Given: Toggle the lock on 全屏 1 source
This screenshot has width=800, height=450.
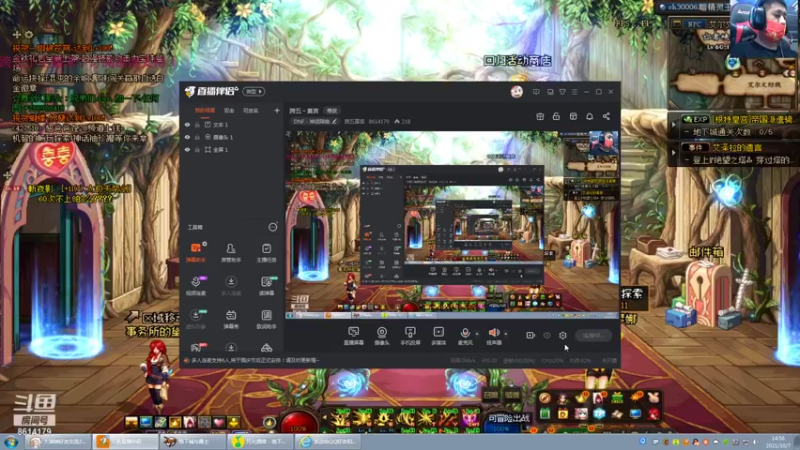Looking at the screenshot, I should 197,150.
